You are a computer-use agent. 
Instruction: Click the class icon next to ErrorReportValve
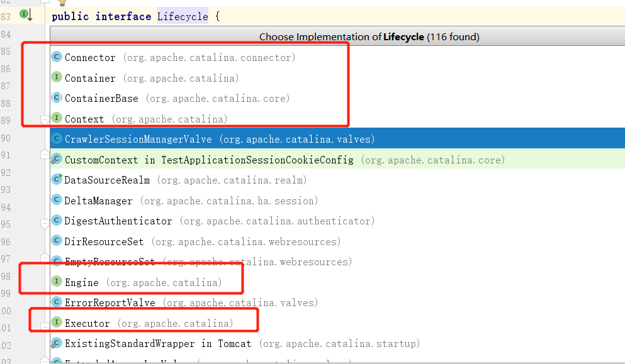57,302
